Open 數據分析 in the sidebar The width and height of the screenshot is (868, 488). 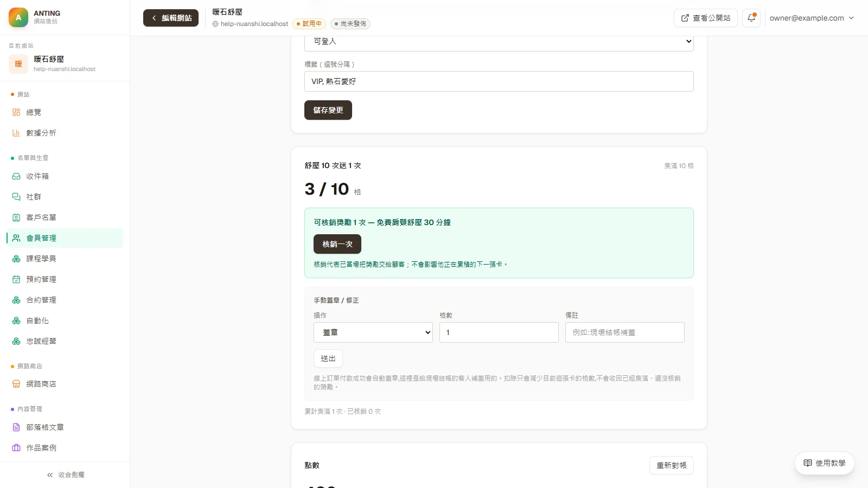tap(65, 133)
